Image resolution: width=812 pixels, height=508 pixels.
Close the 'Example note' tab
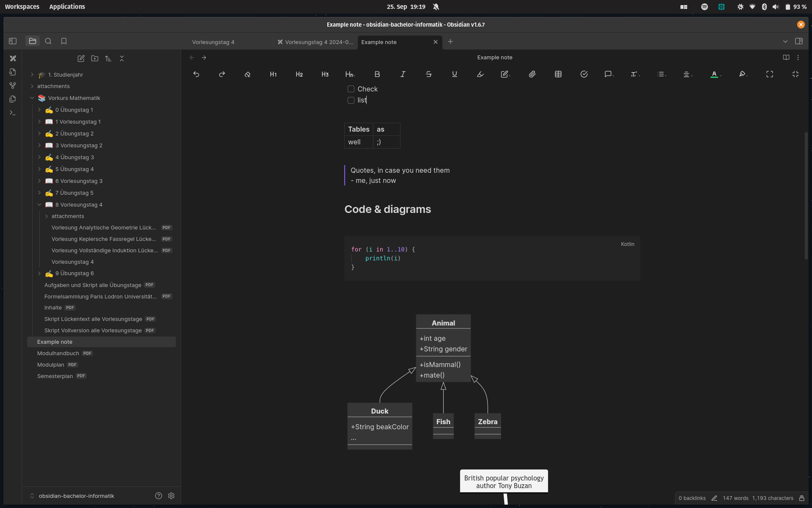pos(436,42)
